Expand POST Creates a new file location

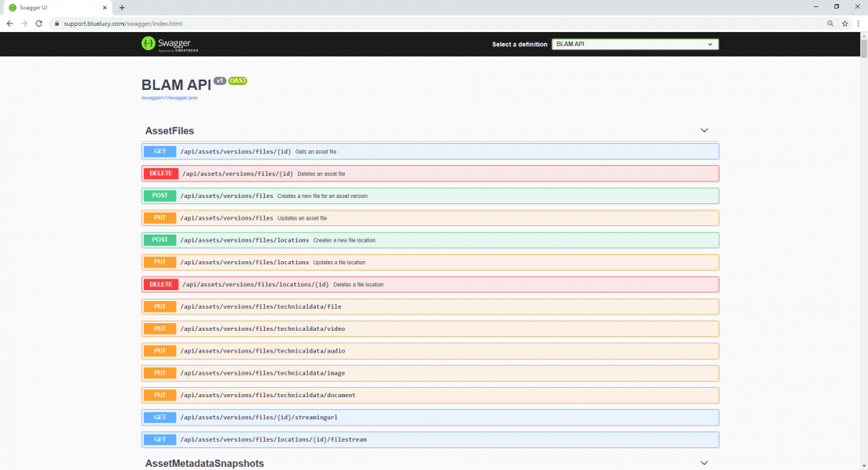(430, 240)
